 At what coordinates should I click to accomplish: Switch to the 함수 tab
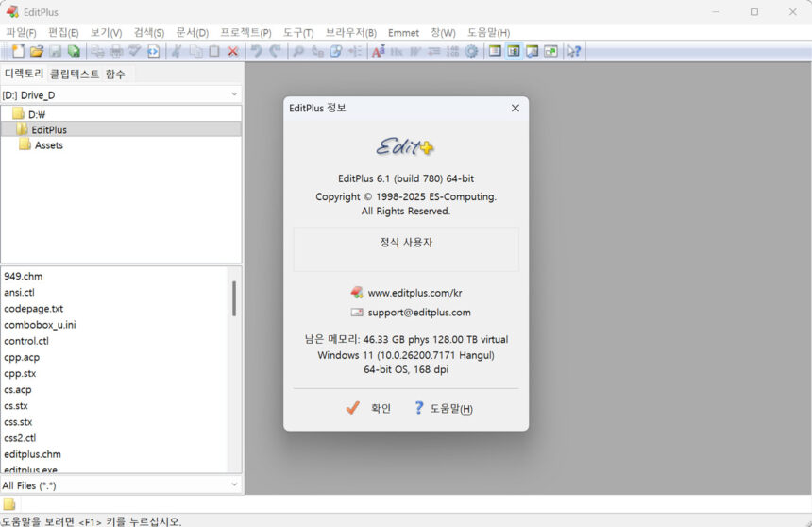point(115,74)
